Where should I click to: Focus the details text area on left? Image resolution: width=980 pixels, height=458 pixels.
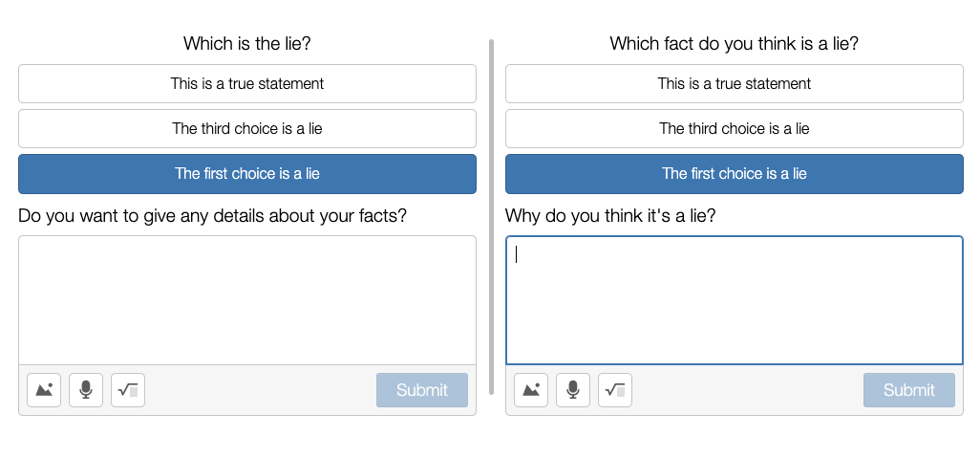pos(247,299)
